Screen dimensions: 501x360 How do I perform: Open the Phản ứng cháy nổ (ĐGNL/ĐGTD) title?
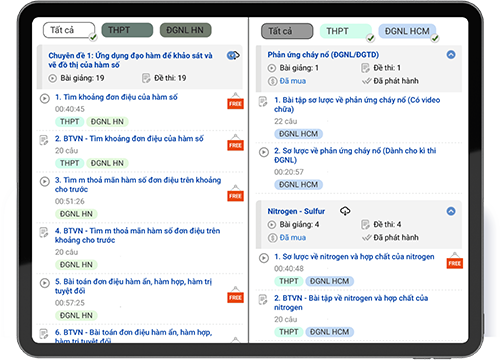click(x=323, y=55)
